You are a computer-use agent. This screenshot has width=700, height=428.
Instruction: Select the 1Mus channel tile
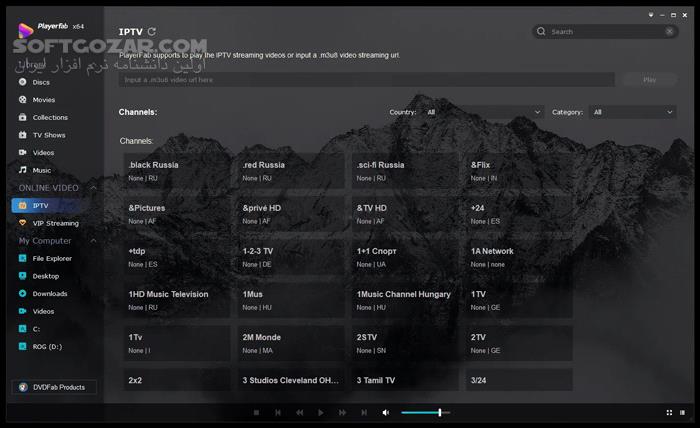point(291,300)
